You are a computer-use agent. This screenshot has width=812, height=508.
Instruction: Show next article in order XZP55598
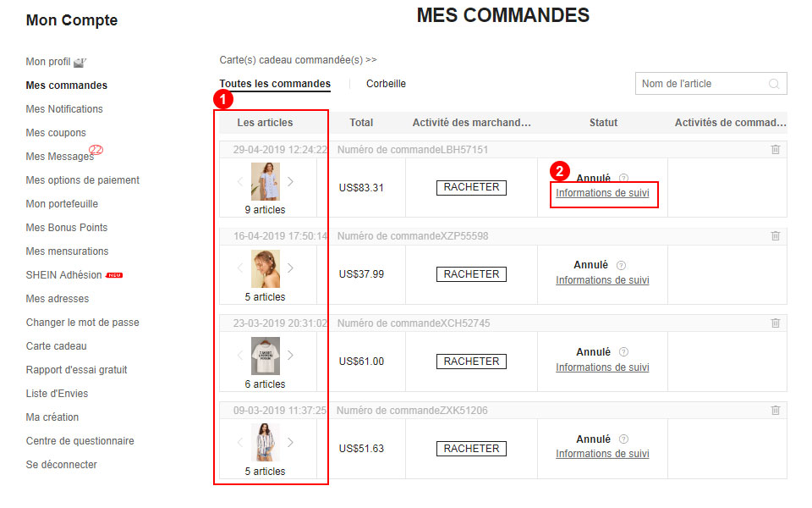[291, 268]
